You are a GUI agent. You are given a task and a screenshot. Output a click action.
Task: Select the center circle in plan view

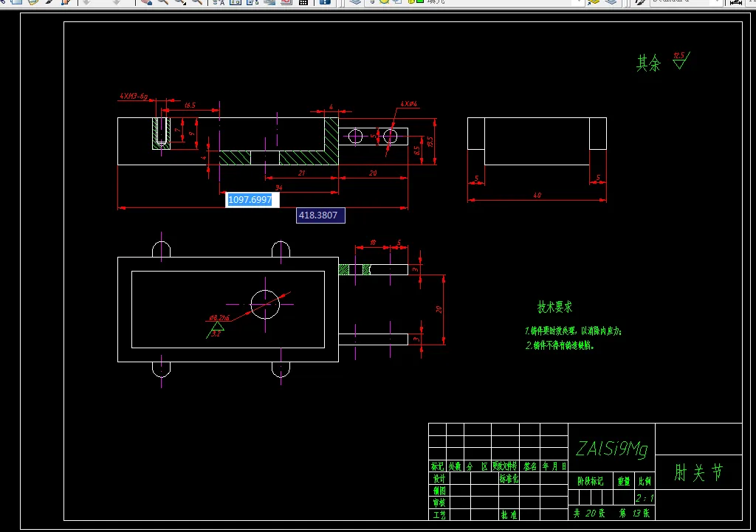[265, 304]
